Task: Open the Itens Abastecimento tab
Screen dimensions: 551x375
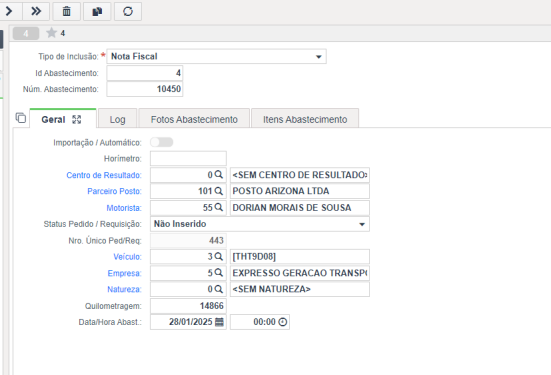Action: (x=305, y=119)
